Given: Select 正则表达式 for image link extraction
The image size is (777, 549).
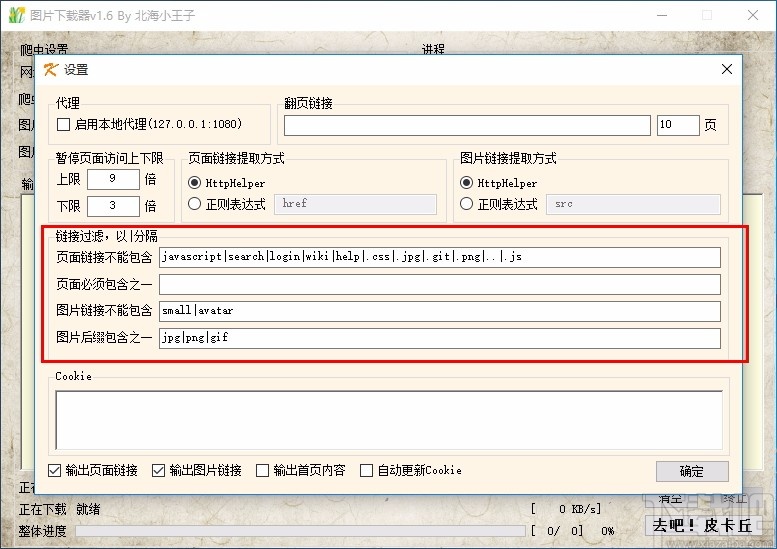Looking at the screenshot, I should pos(466,204).
